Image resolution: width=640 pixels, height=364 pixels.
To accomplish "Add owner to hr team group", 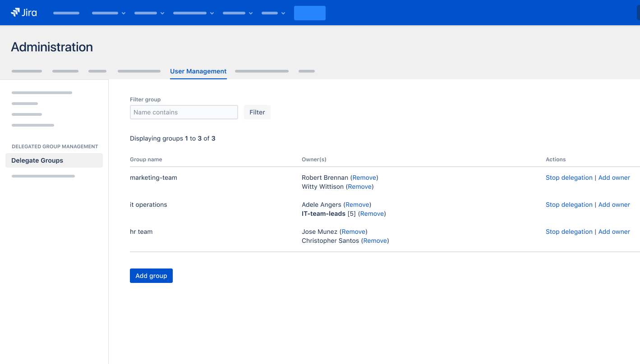I will (x=614, y=232).
